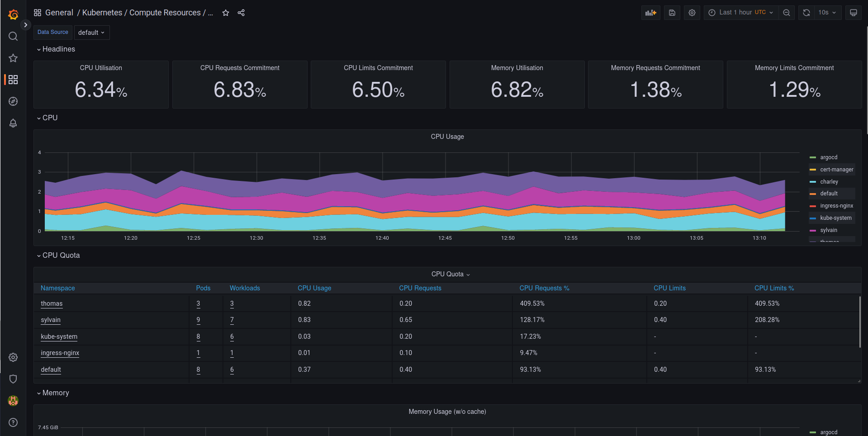Screen dimensions: 868x436
Task: Open the Search dashboards icon
Action: click(x=13, y=36)
